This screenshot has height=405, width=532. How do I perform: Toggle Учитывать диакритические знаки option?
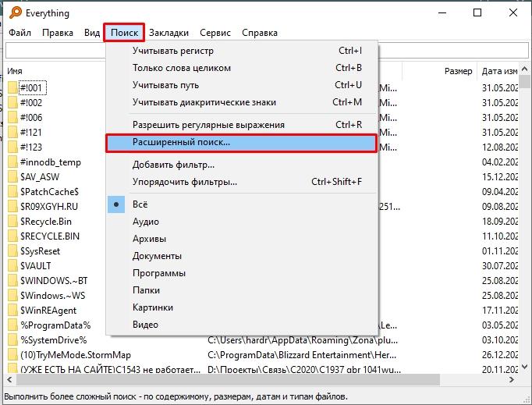coord(242,102)
